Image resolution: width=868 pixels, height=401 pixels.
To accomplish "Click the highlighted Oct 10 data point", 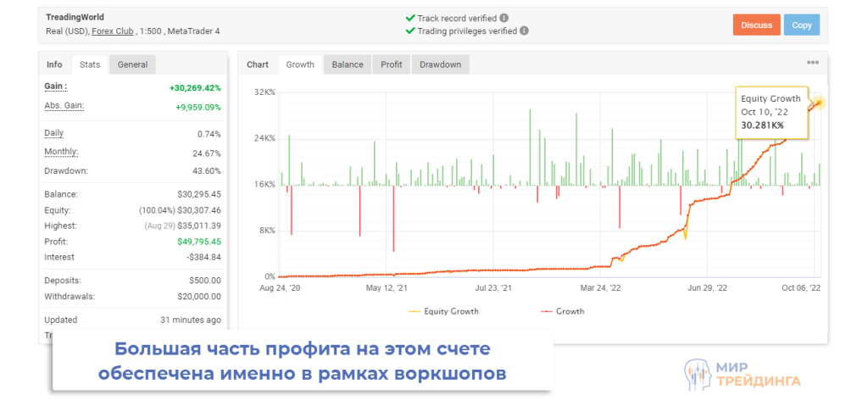I will tap(819, 102).
